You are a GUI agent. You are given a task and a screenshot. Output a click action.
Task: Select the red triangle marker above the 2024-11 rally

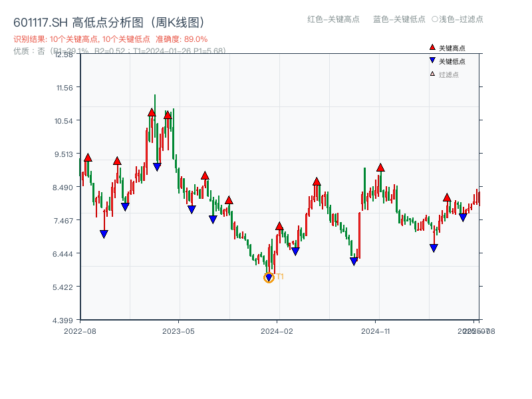[380, 168]
